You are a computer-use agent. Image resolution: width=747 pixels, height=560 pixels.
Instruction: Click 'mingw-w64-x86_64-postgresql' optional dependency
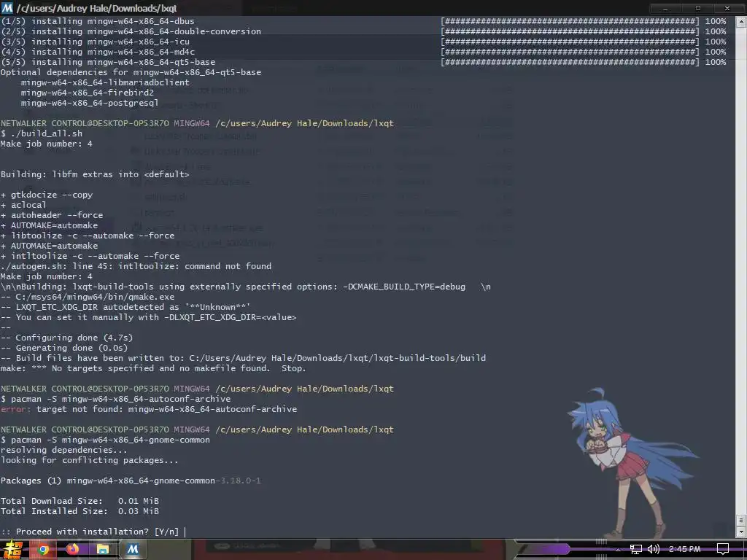click(x=90, y=103)
